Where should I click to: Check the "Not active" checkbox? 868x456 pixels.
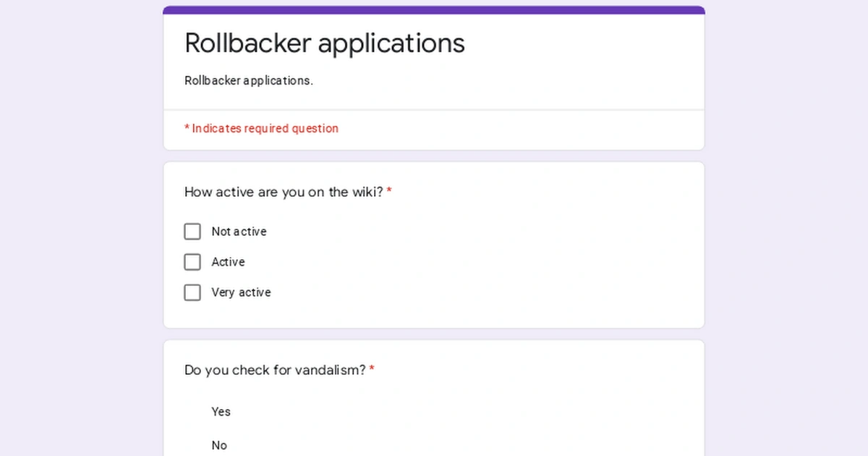click(x=192, y=231)
